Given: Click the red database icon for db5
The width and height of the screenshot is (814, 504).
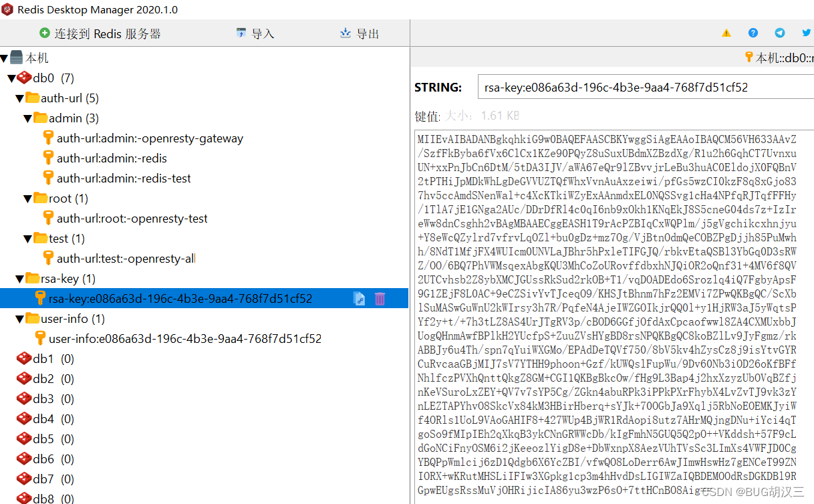Looking at the screenshot, I should click(25, 438).
